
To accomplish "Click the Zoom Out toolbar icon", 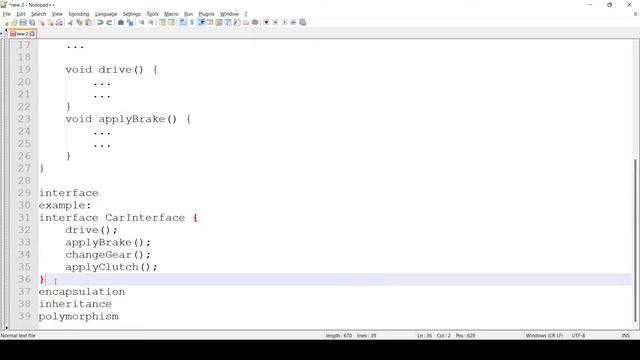I will (150, 22).
